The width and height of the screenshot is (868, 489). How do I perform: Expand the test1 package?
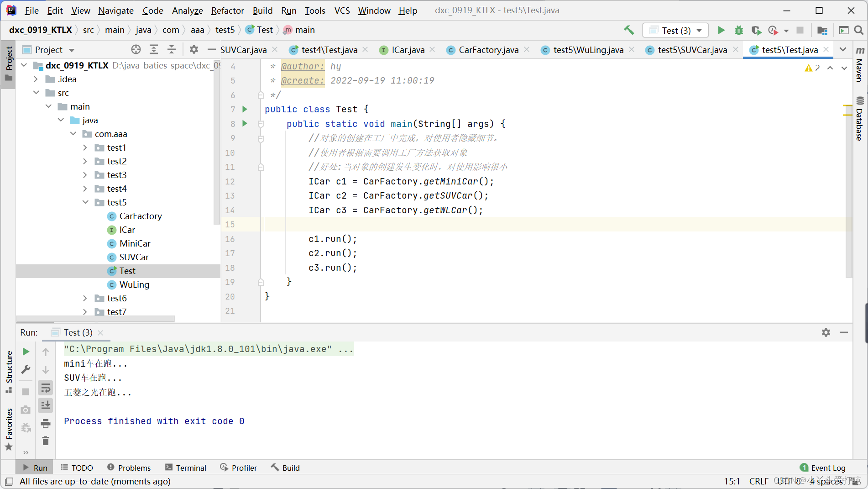[85, 147]
